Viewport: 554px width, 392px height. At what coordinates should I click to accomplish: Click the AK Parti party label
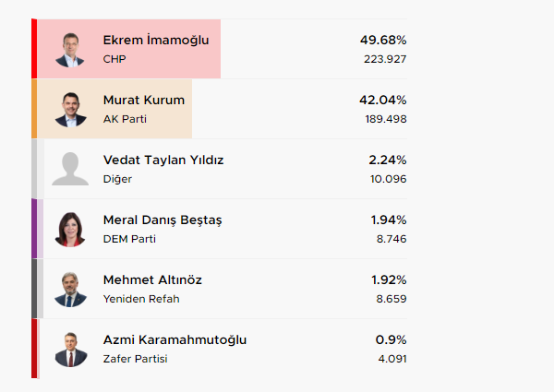(125, 119)
